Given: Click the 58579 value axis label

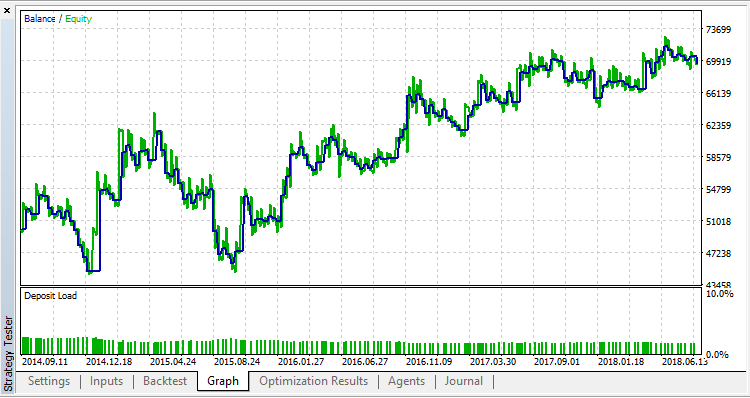Looking at the screenshot, I should (x=719, y=158).
